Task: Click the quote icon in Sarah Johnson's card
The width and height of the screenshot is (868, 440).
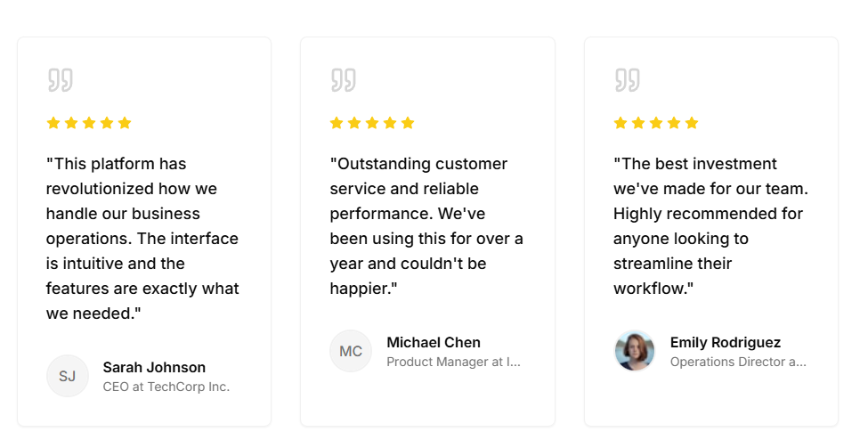Action: (60, 80)
